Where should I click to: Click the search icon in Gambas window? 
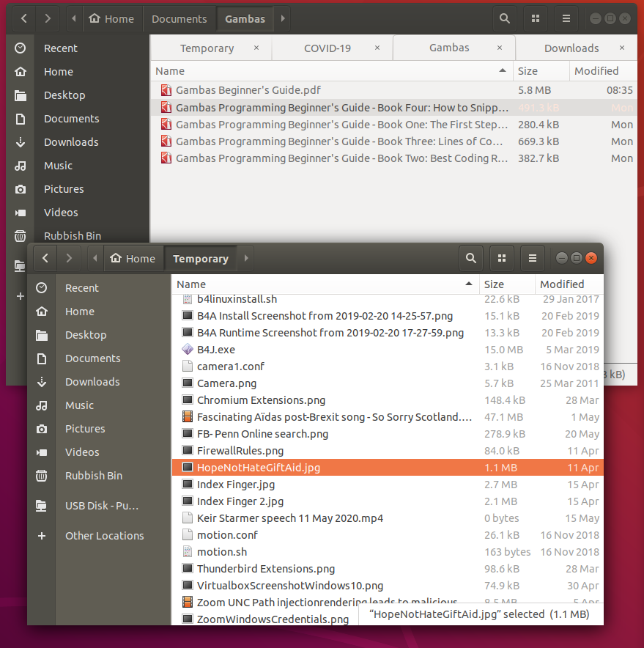tap(504, 18)
